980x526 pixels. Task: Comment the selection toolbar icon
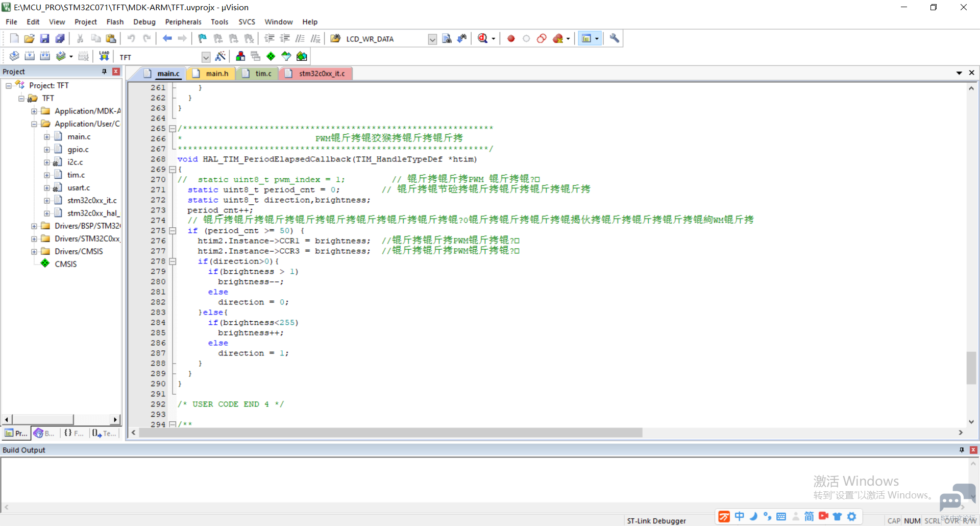pos(300,38)
